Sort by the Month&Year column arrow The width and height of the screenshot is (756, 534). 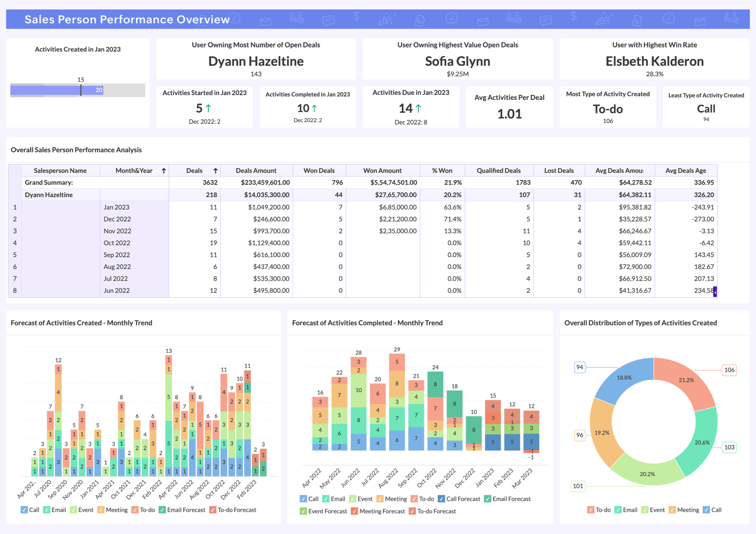coord(164,171)
